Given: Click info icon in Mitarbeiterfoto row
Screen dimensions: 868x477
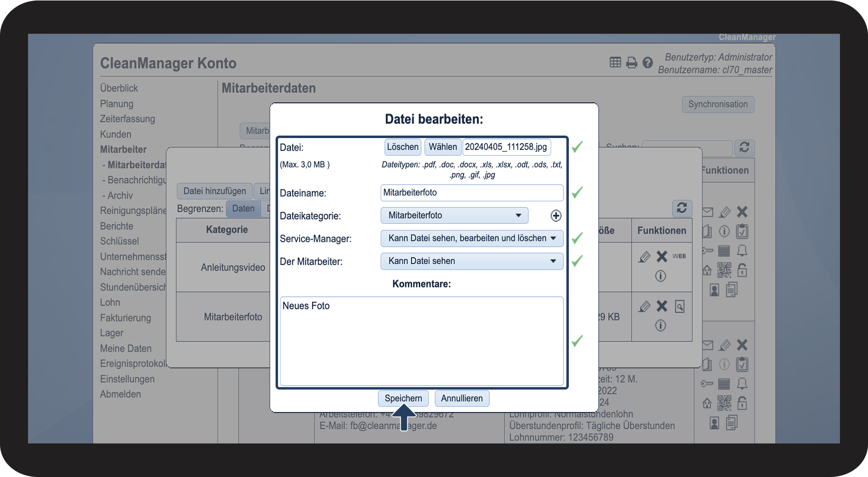Looking at the screenshot, I should point(660,325).
